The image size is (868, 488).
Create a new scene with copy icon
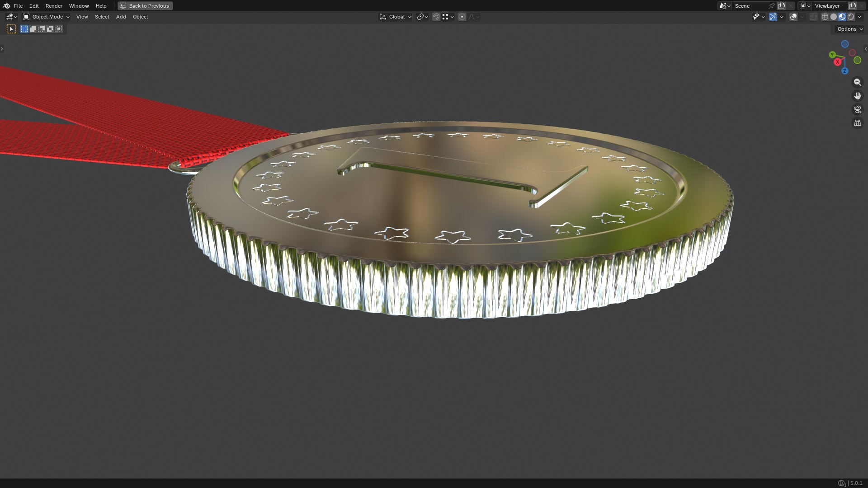[x=782, y=6]
